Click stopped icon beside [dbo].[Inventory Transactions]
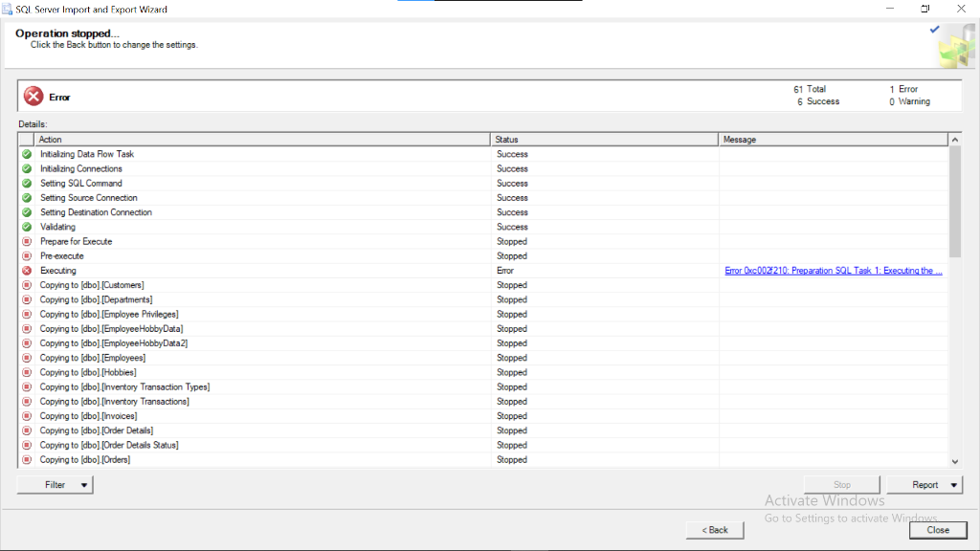Screen dimensions: 980x551 point(27,402)
